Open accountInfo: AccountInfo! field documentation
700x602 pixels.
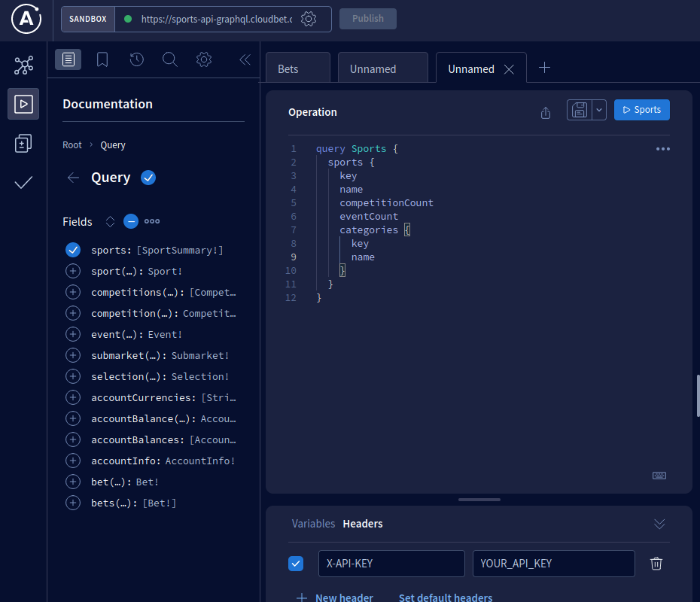tap(163, 461)
